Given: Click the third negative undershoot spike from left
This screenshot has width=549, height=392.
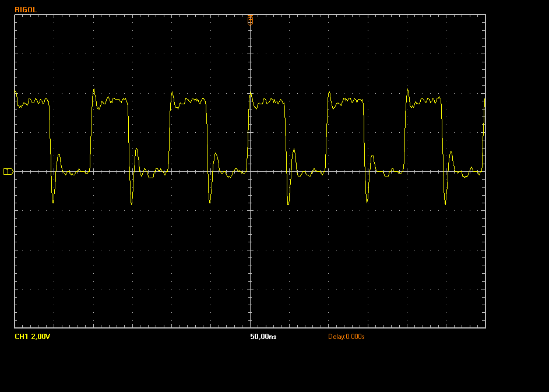Looking at the screenshot, I should pos(210,202).
